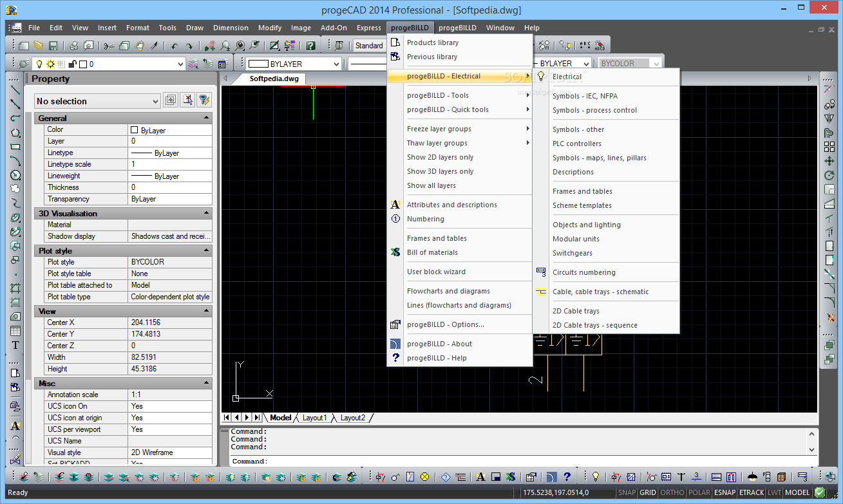Click the Save icon in the top toolbar
843x504 pixels.
53,46
